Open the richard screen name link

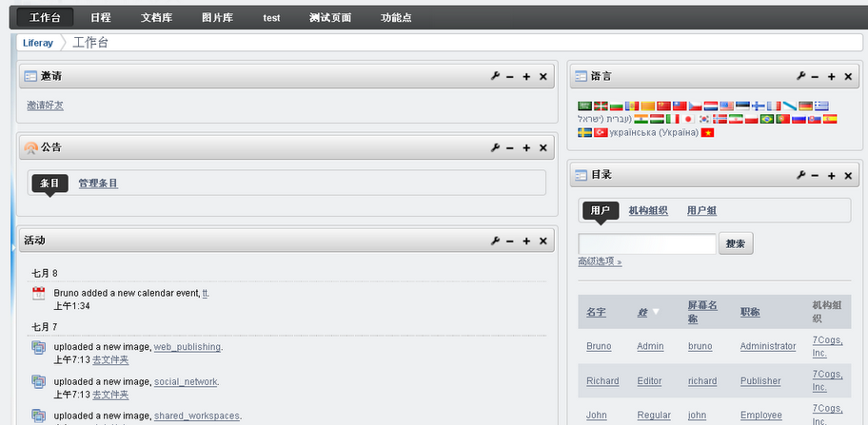click(702, 380)
